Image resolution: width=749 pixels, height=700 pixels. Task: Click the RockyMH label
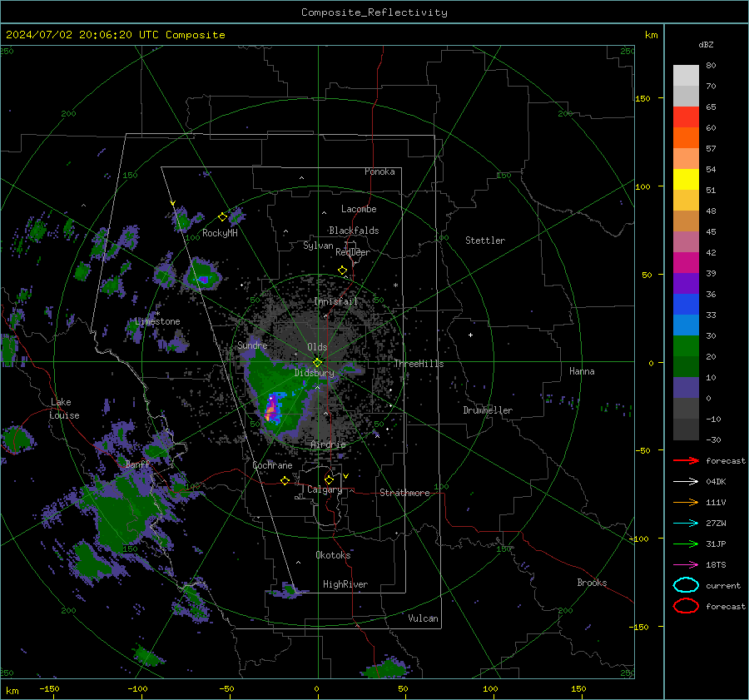click(x=220, y=233)
